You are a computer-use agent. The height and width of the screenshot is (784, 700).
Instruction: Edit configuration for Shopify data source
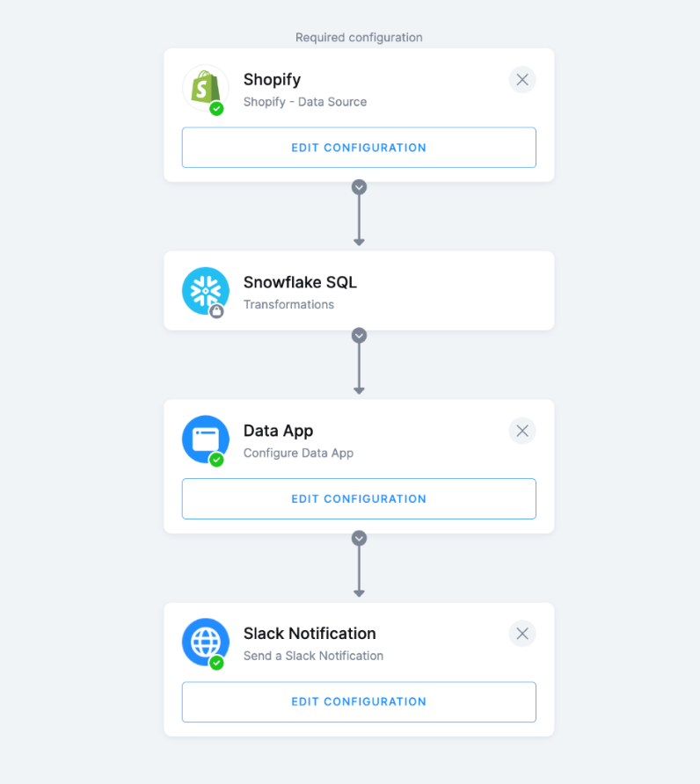point(359,148)
